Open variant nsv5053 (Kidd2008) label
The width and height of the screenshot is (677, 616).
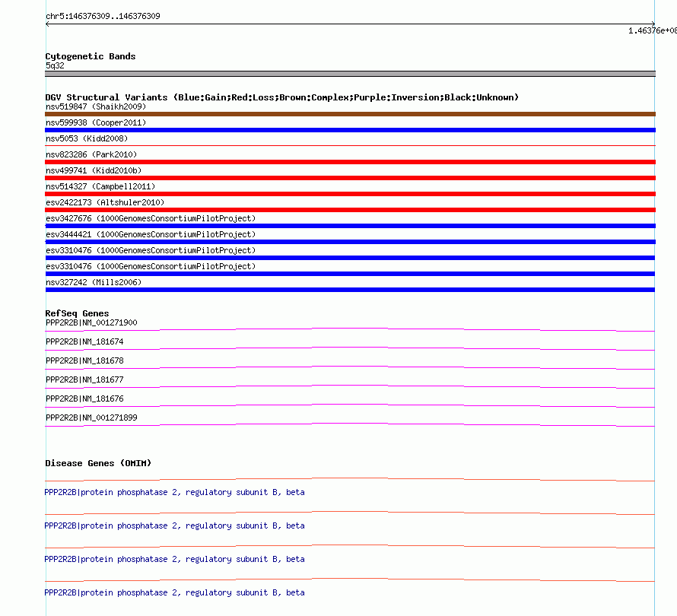pyautogui.click(x=87, y=138)
